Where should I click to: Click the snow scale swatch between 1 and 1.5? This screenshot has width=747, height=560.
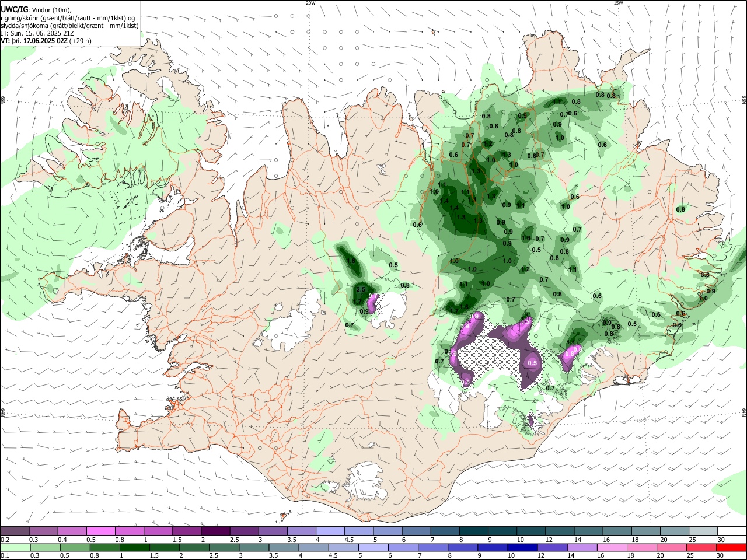coord(158,531)
